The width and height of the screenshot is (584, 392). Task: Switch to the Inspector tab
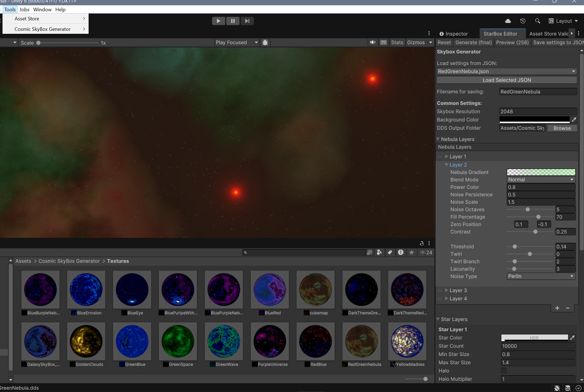coord(453,33)
